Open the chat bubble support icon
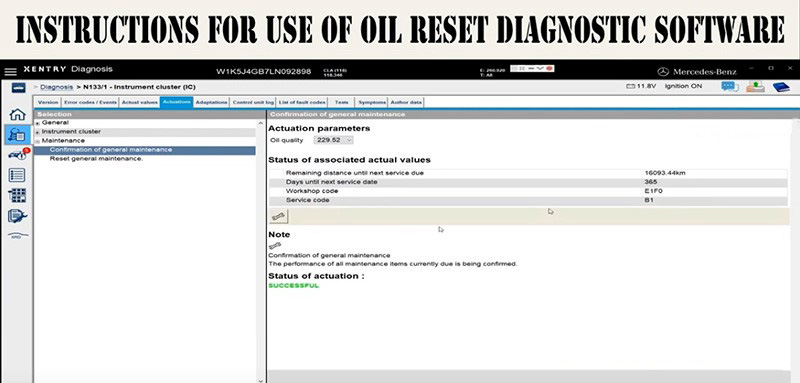This screenshot has height=383, width=800. tap(730, 87)
